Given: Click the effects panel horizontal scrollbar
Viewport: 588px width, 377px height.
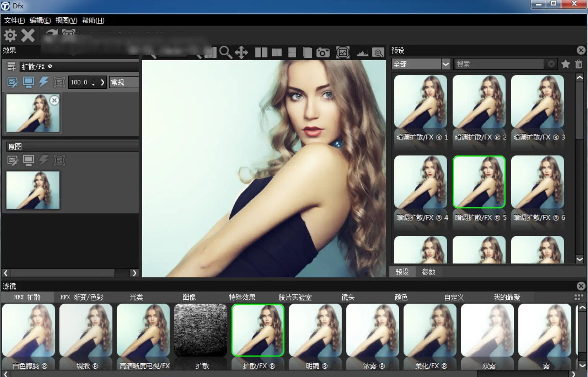Looking at the screenshot, I should click(x=62, y=273).
